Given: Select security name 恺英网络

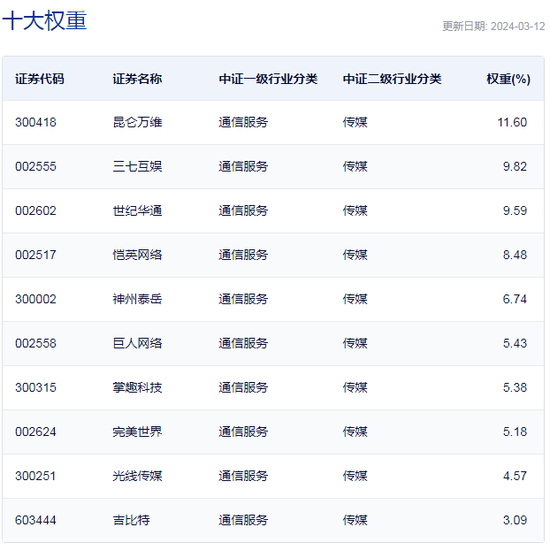Looking at the screenshot, I should 138,255.
